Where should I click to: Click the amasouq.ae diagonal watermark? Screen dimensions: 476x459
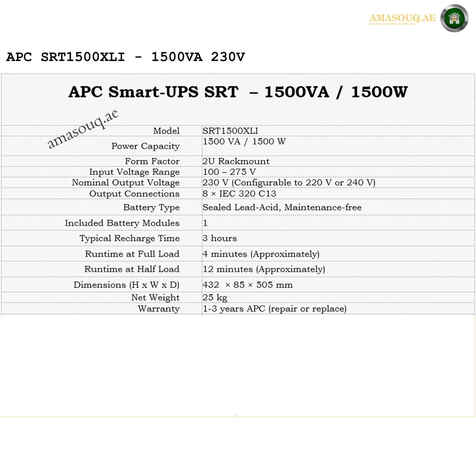click(83, 129)
